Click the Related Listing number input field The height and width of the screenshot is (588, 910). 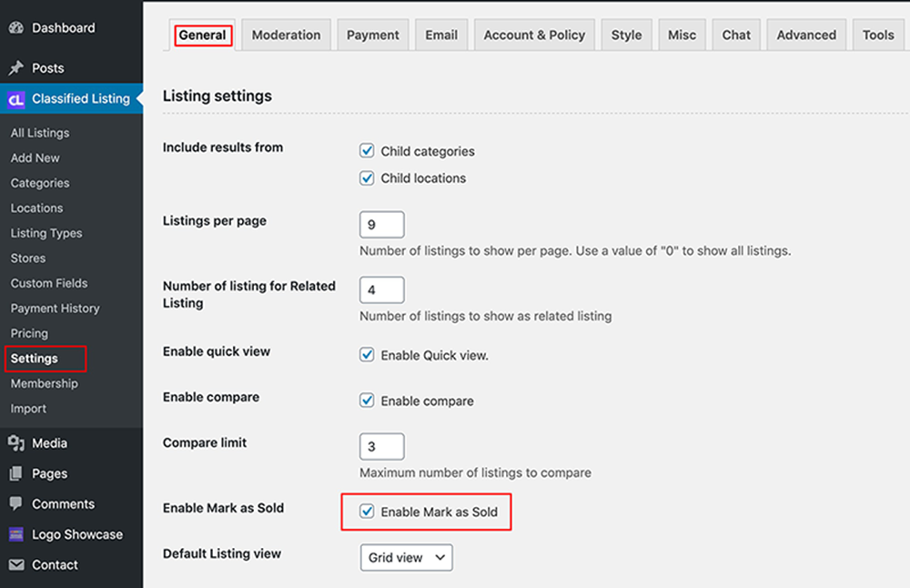[x=382, y=289]
